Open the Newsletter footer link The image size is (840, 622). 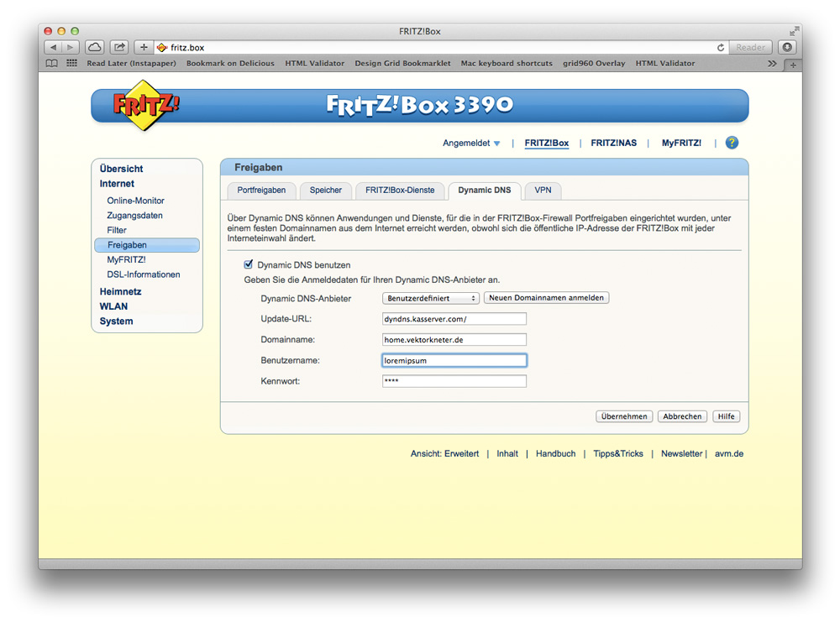pos(681,453)
